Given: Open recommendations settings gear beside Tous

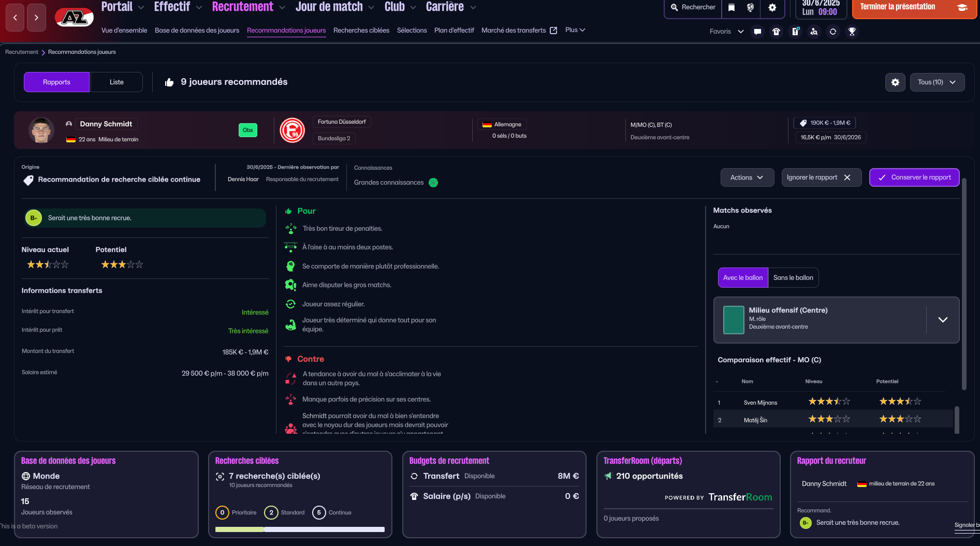Looking at the screenshot, I should point(895,82).
